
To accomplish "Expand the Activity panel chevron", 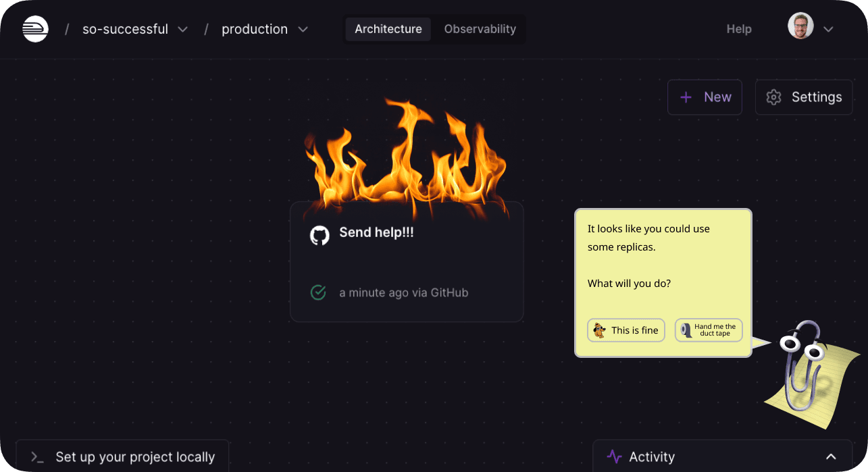I will pyautogui.click(x=831, y=456).
